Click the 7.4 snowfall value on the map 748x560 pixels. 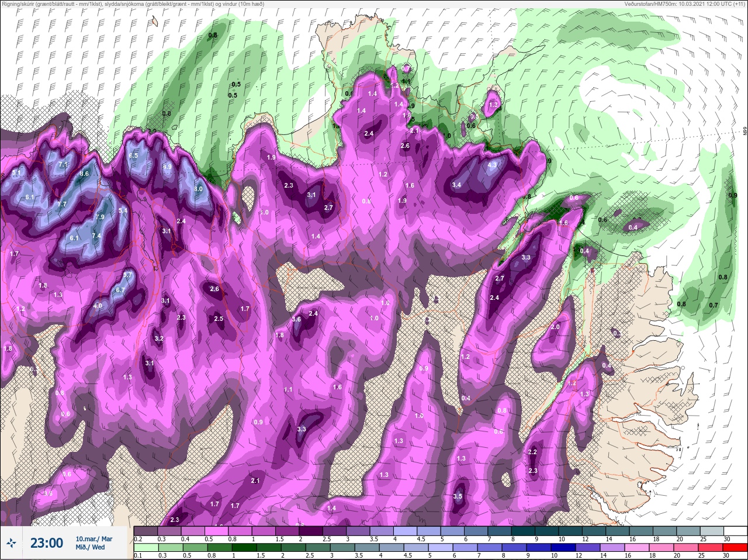(96, 236)
